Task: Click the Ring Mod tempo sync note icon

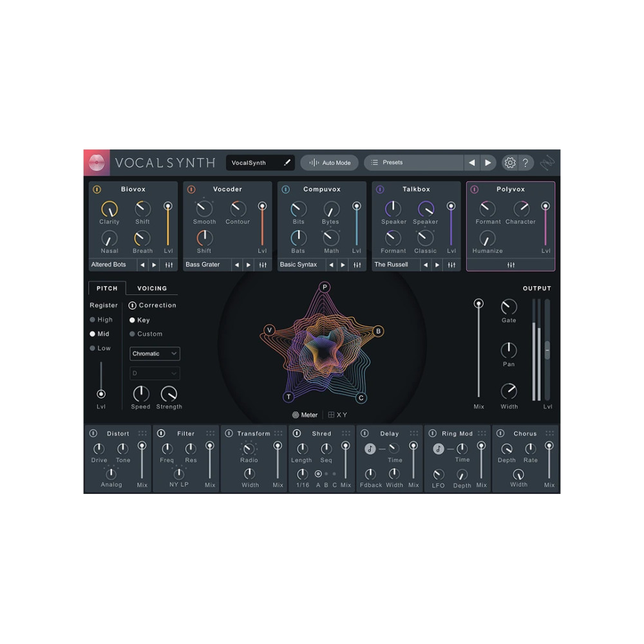Action: click(x=439, y=449)
